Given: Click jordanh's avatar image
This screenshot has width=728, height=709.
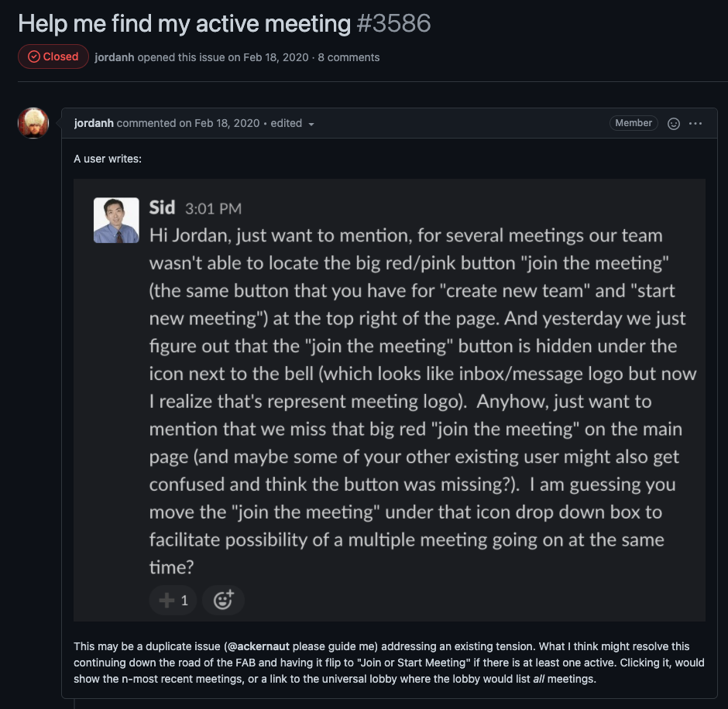Looking at the screenshot, I should (x=33, y=124).
